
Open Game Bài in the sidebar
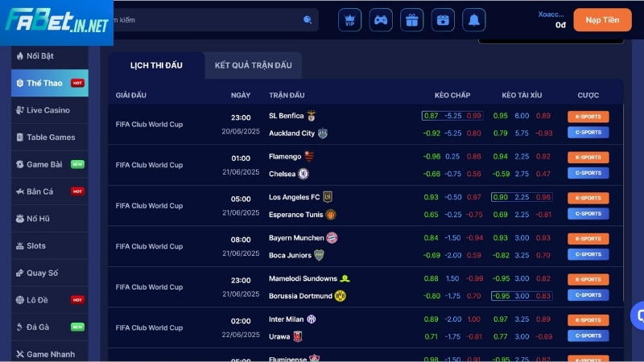pyautogui.click(x=50, y=164)
